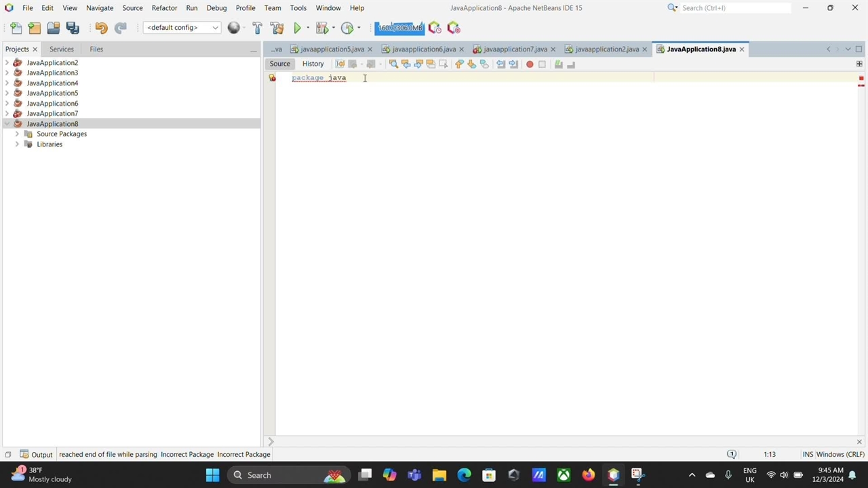This screenshot has width=868, height=488.
Task: Click memory usage bar to force garbage collection
Action: pos(399,28)
